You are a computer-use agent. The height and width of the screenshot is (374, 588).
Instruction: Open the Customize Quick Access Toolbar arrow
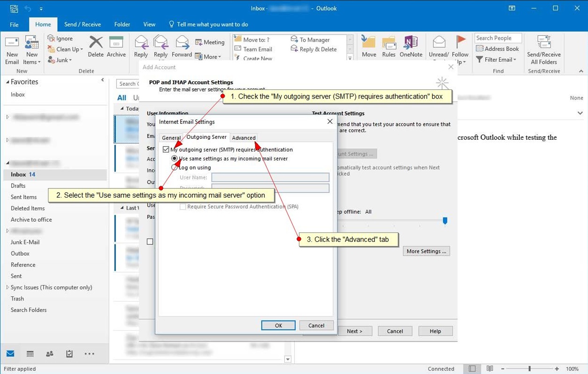click(41, 8)
